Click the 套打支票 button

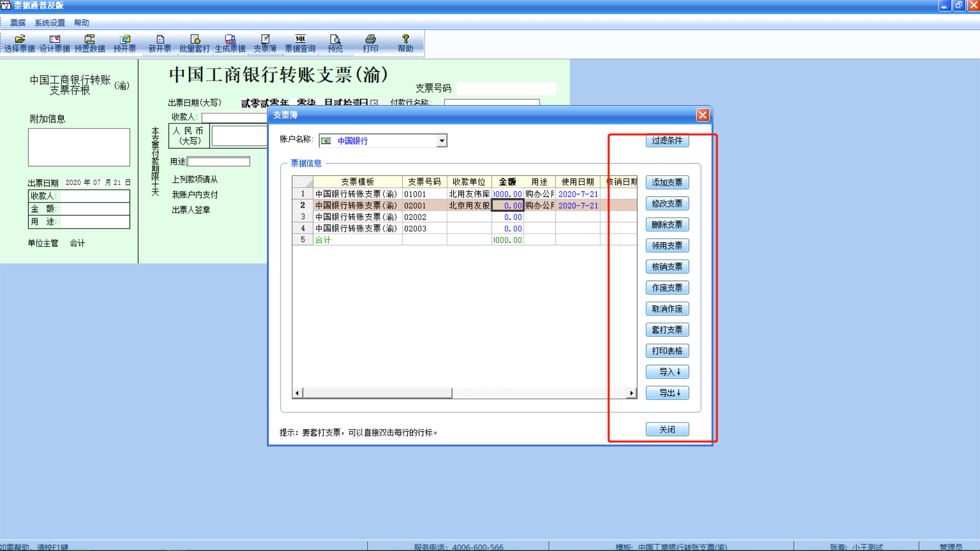click(667, 330)
